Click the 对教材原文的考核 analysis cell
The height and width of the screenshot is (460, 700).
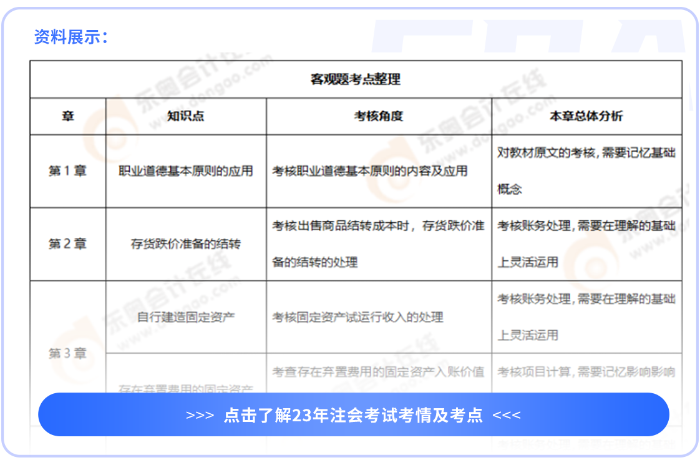pos(586,170)
